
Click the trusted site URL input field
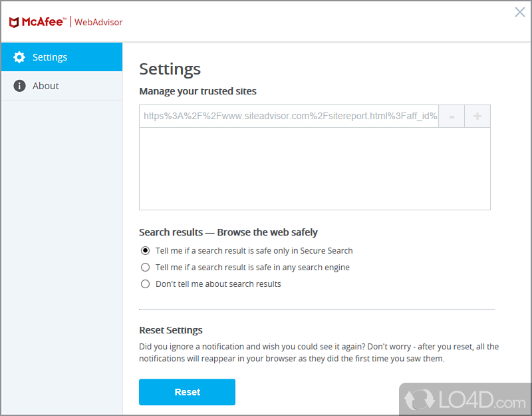[289, 116]
